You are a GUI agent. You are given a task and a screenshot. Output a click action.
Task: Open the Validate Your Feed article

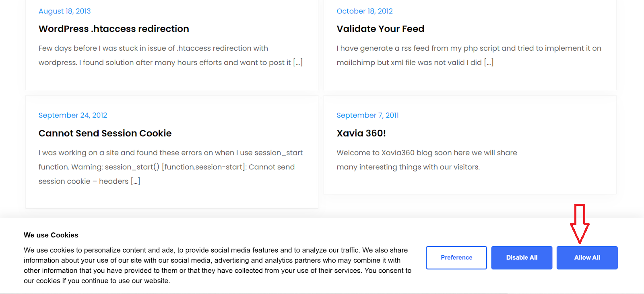pos(380,29)
